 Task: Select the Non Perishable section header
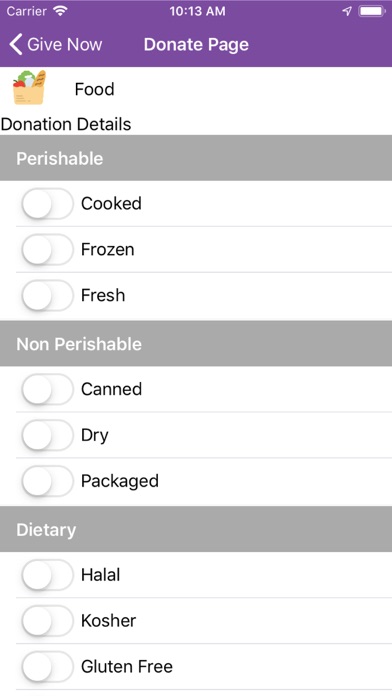click(196, 344)
